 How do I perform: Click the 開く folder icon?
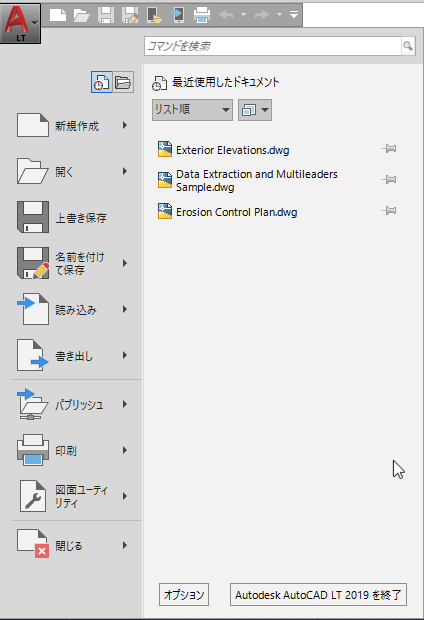[33, 171]
